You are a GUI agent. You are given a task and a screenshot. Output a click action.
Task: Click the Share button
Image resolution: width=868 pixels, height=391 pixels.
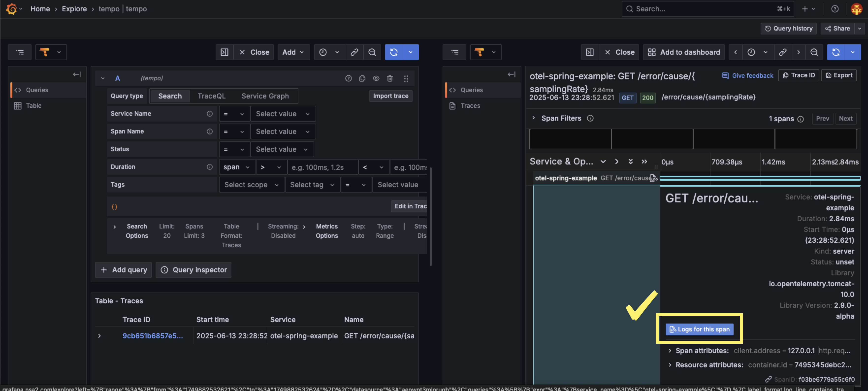click(x=837, y=28)
